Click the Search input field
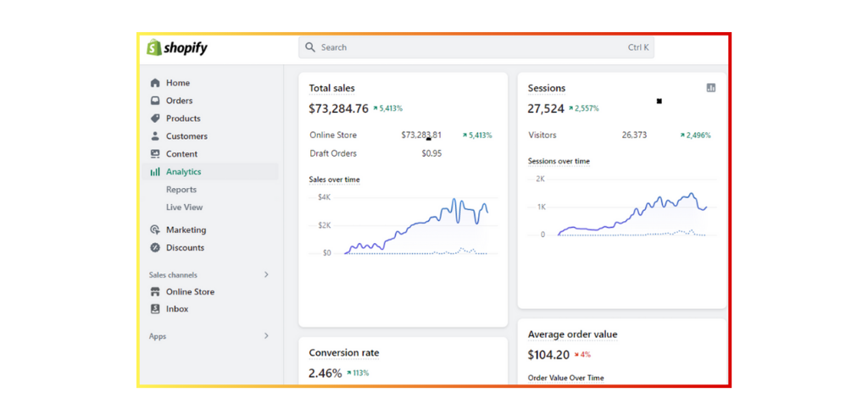Image resolution: width=868 pixels, height=420 pixels. tap(476, 47)
